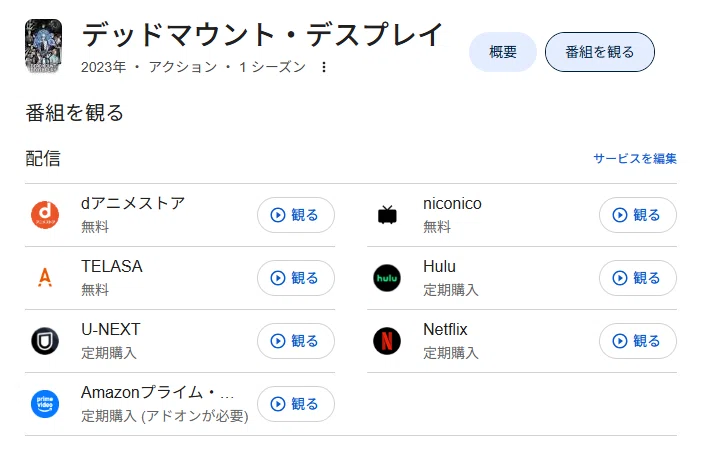The image size is (708, 457).
Task: Click the Hulu green logo icon
Action: (387, 278)
